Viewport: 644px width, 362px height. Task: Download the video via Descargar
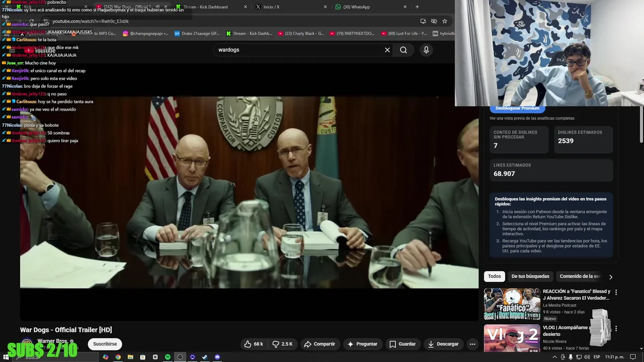[x=443, y=344]
